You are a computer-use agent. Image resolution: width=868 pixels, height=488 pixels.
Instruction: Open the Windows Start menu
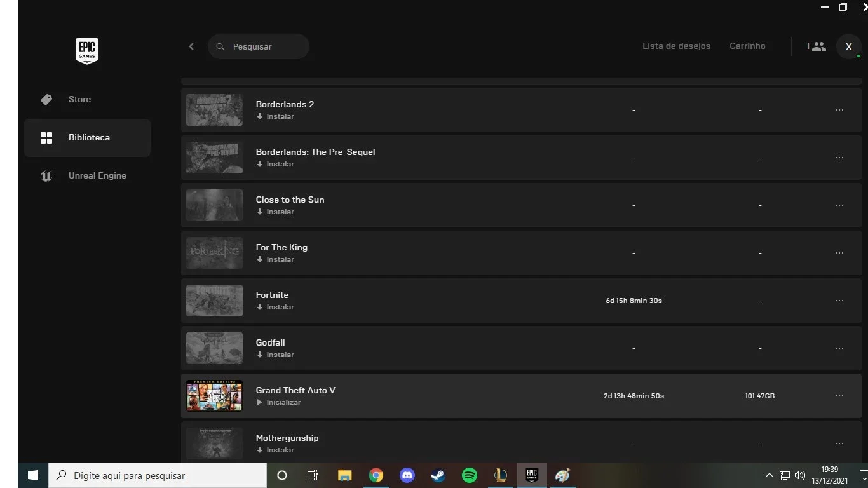click(x=33, y=475)
